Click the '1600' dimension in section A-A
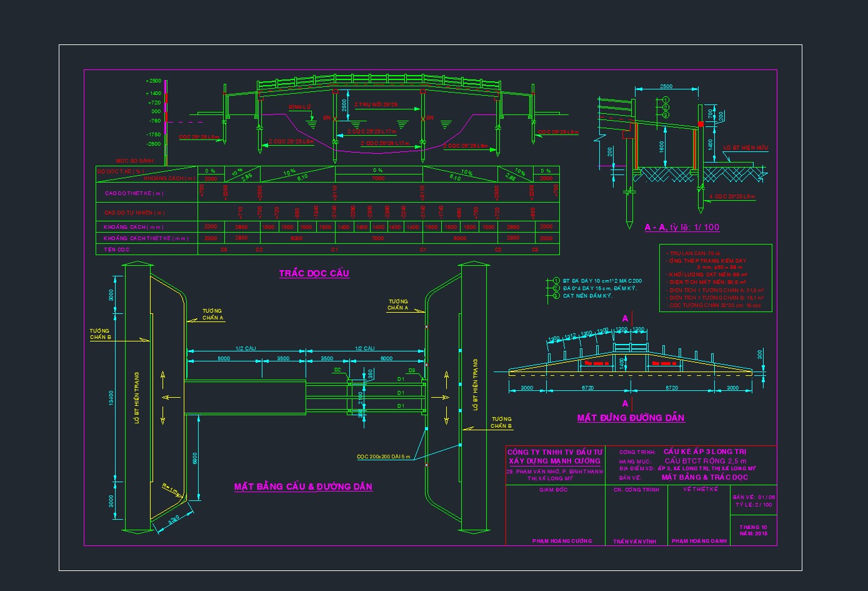The width and height of the screenshot is (868, 591). (661, 147)
